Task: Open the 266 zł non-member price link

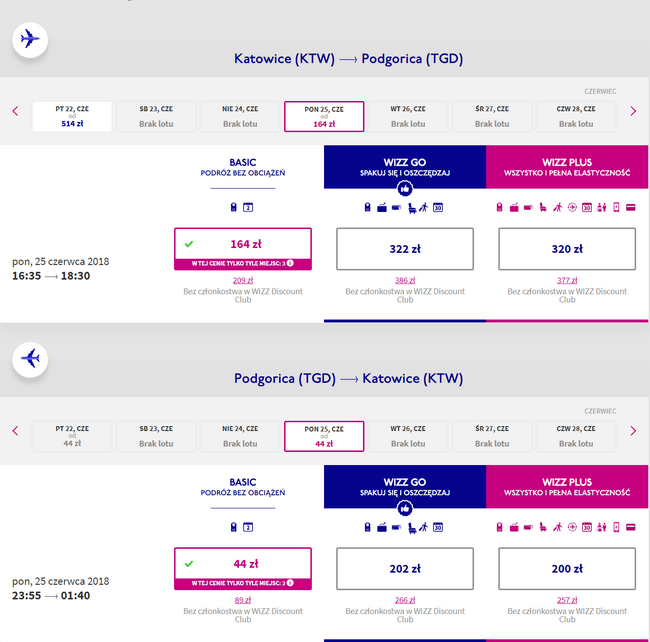Action: coord(405,600)
